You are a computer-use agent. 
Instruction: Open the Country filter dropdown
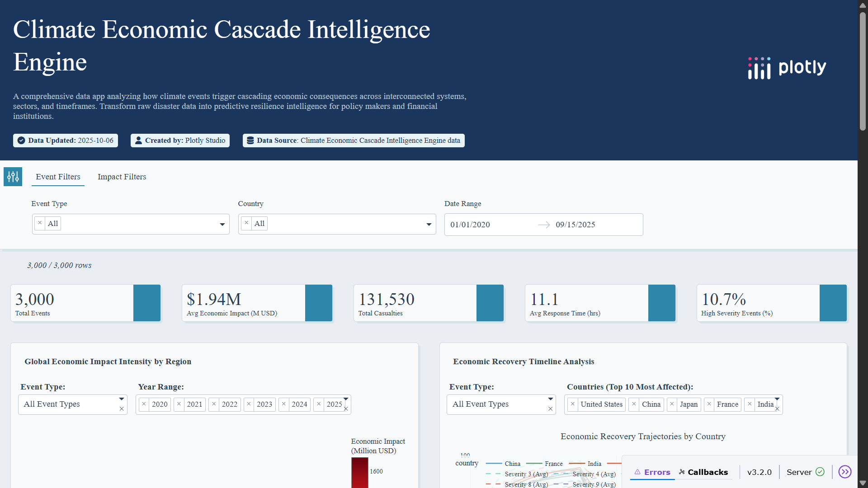click(429, 225)
